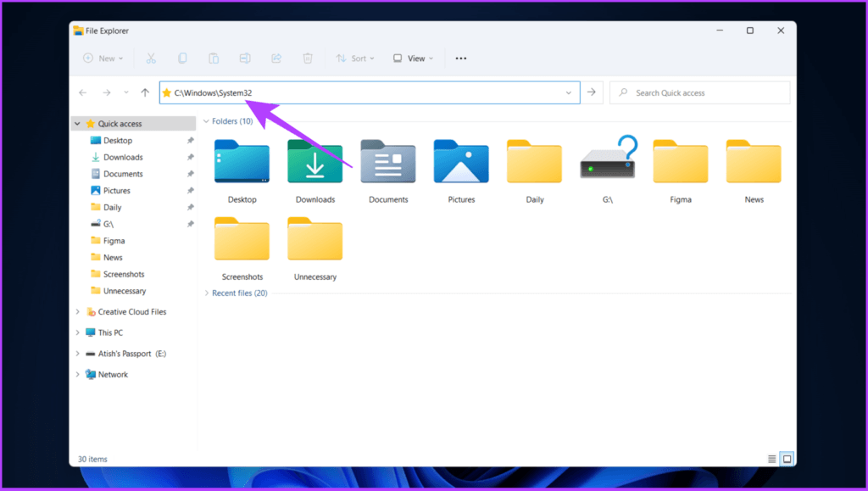
Task: Select the G:\ drive icon in main pane
Action: click(x=608, y=158)
